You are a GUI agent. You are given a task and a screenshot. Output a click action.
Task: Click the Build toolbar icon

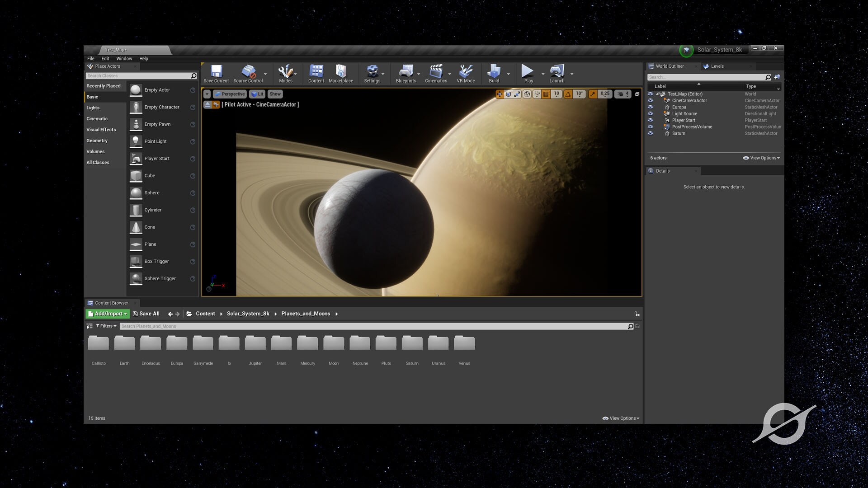[494, 72]
